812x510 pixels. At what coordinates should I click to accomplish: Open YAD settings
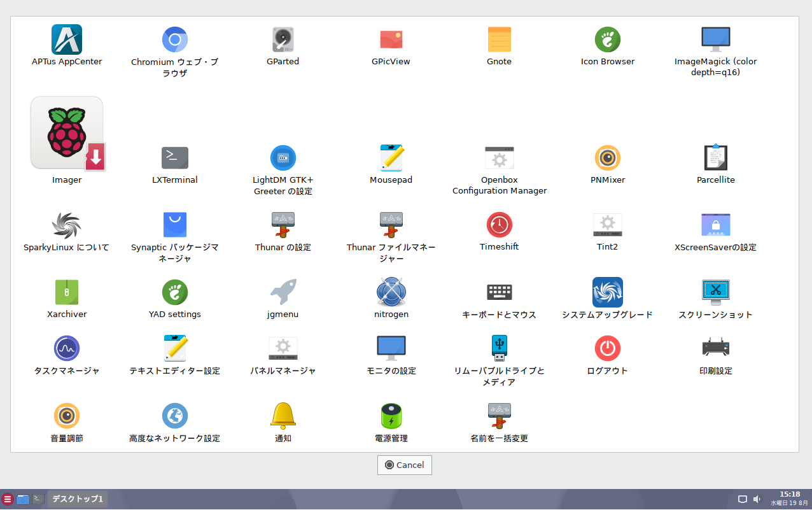pyautogui.click(x=175, y=292)
